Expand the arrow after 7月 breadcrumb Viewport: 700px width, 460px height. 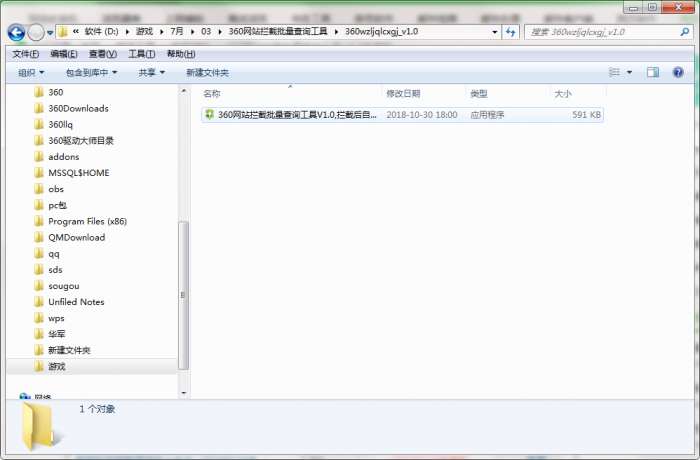pos(192,32)
